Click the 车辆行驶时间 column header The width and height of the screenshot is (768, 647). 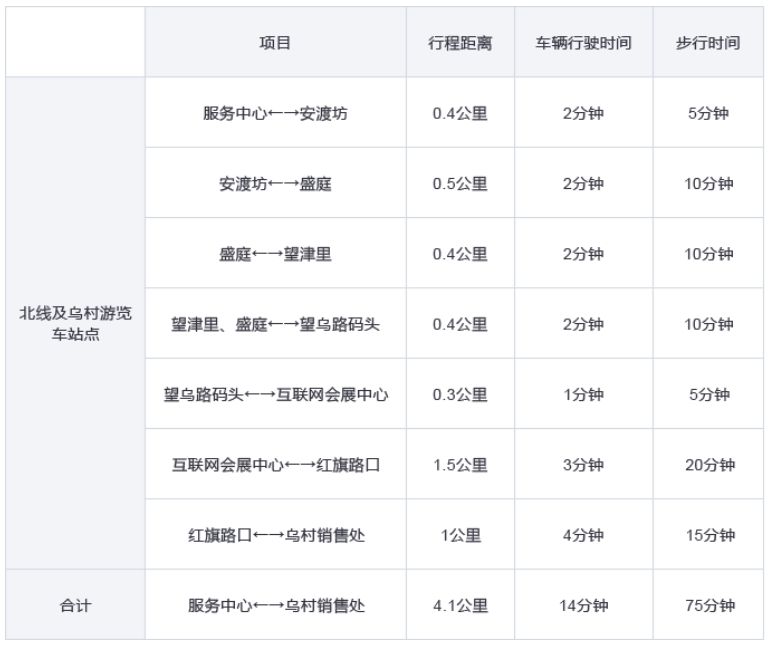coord(583,44)
